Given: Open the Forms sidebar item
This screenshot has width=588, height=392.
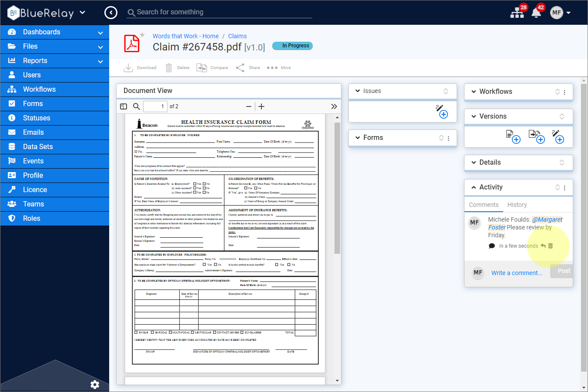Looking at the screenshot, I should [x=55, y=103].
